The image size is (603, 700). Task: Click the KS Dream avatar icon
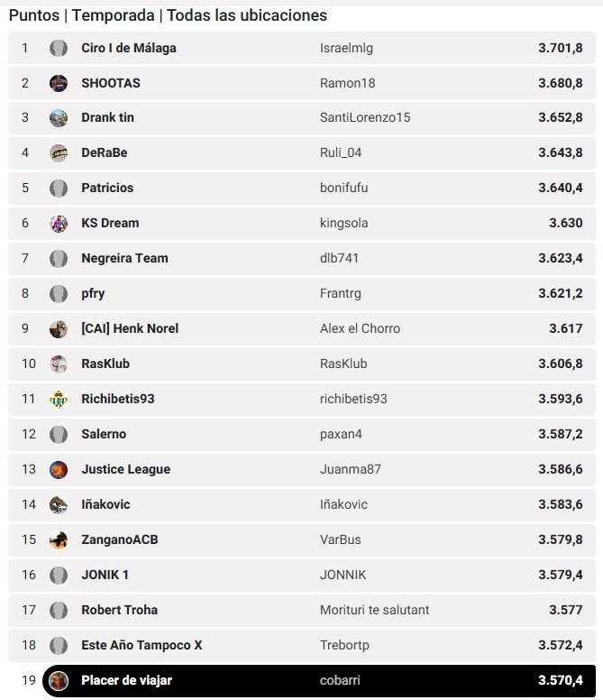click(59, 224)
